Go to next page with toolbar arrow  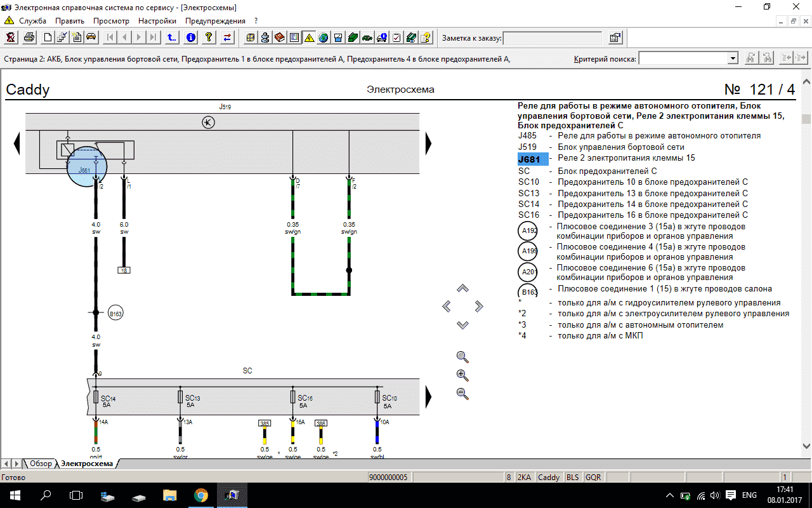pos(139,37)
